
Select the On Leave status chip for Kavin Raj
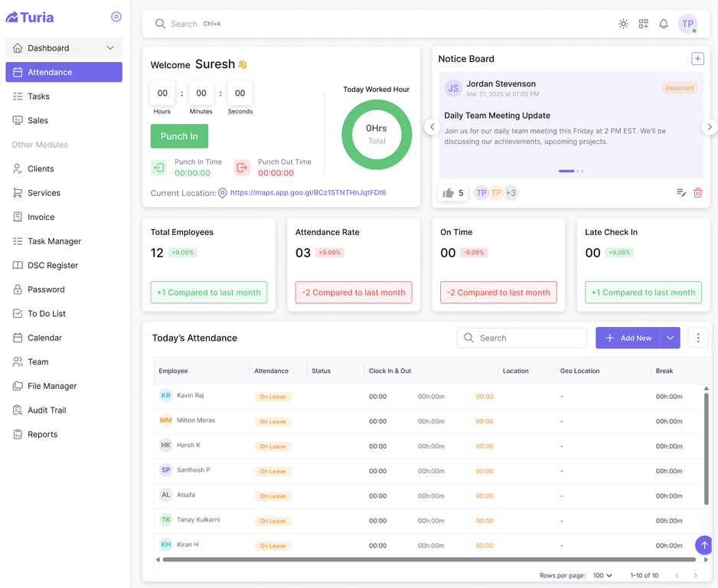click(x=273, y=396)
